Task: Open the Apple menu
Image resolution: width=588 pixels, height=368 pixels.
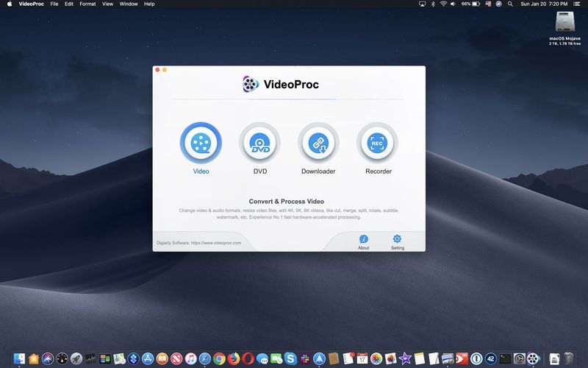Action: [10, 4]
